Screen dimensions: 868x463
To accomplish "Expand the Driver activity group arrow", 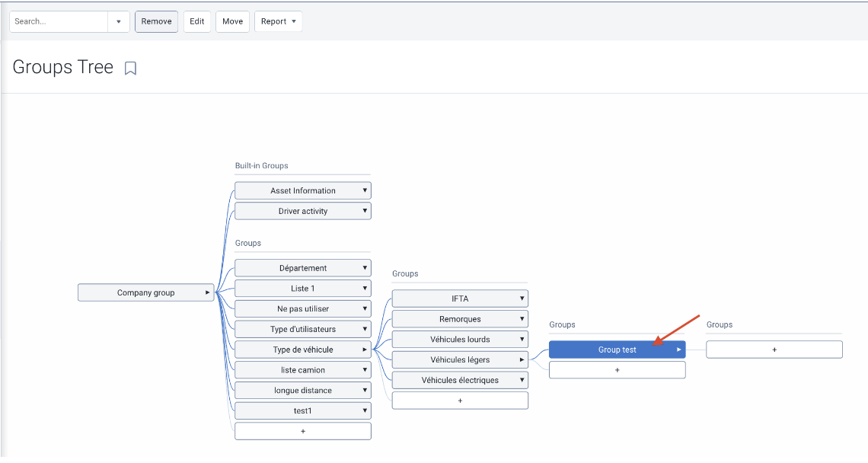I will pos(365,211).
